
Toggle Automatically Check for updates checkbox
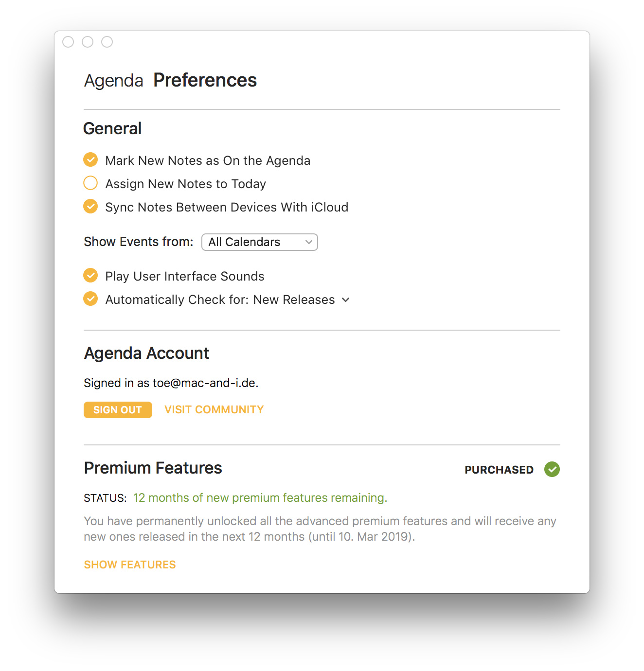tap(90, 299)
